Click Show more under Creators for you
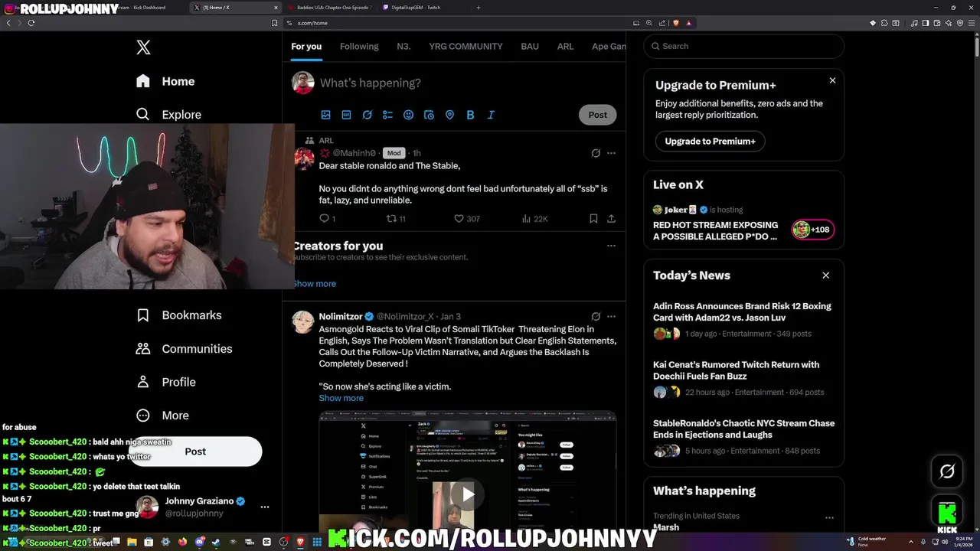The image size is (980, 551). coord(314,284)
